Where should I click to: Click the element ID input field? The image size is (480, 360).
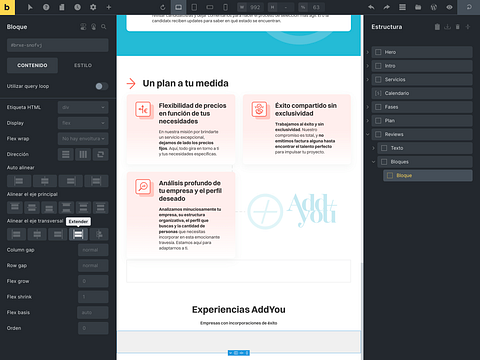[x=58, y=45]
